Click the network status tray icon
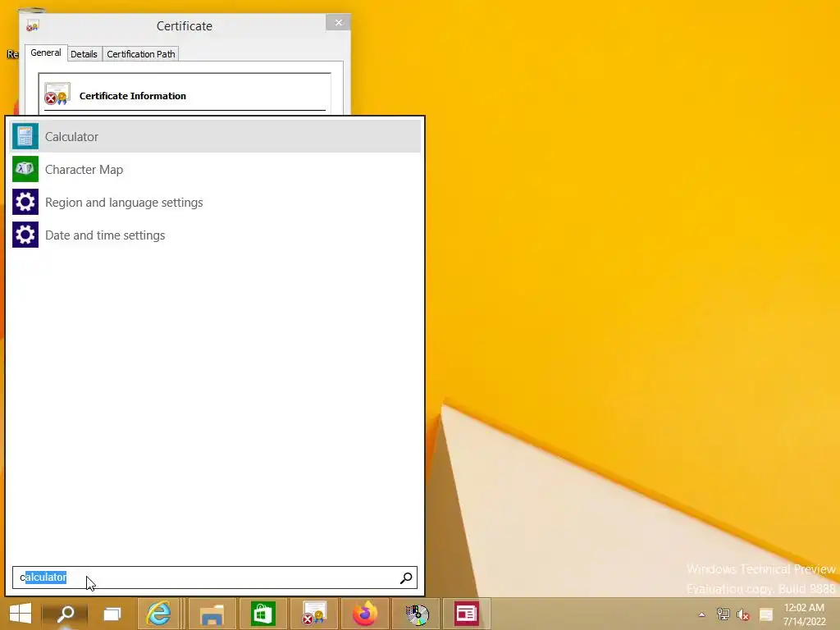The height and width of the screenshot is (630, 840). point(723,614)
